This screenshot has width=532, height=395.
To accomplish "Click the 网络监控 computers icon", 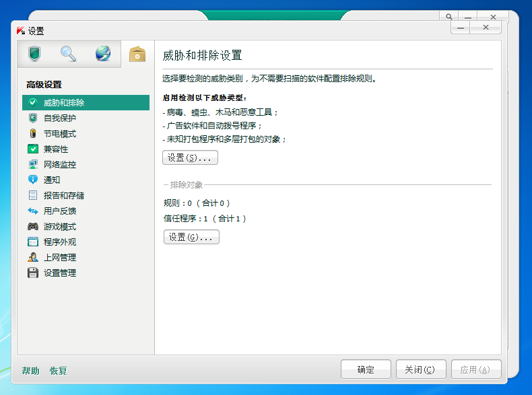I will [x=33, y=164].
